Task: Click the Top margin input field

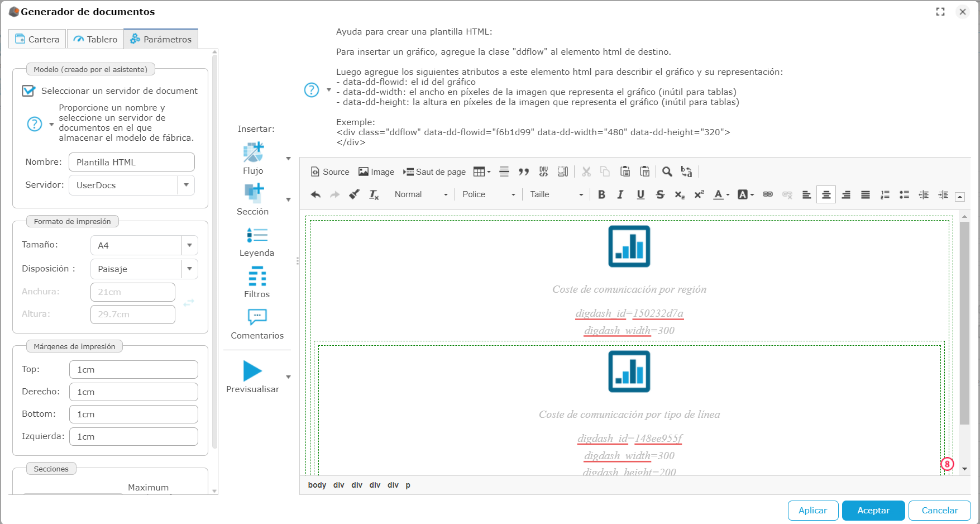Action: [x=133, y=369]
